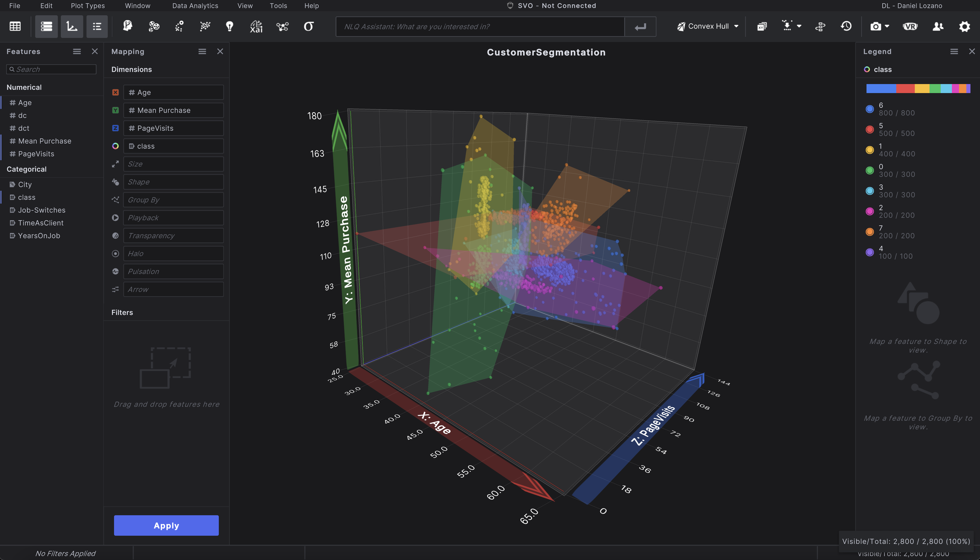Toggle the list view mode

pos(97,26)
